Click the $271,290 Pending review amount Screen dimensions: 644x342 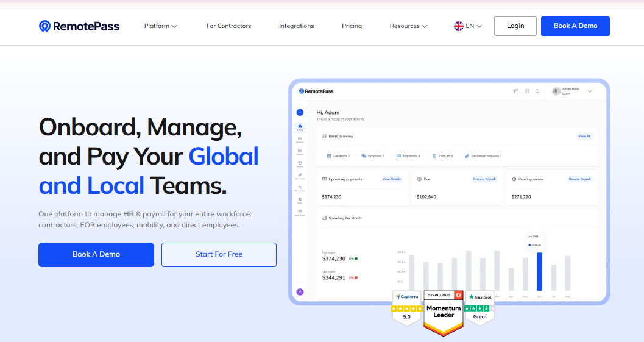521,197
